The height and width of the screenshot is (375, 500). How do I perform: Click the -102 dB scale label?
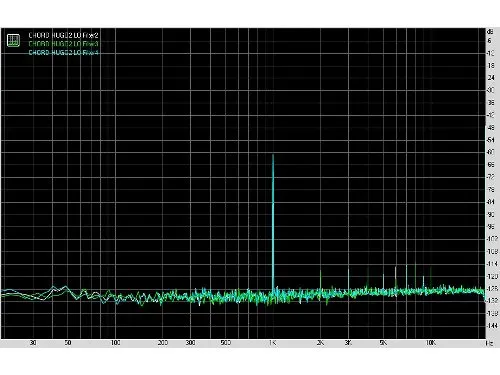pos(492,239)
